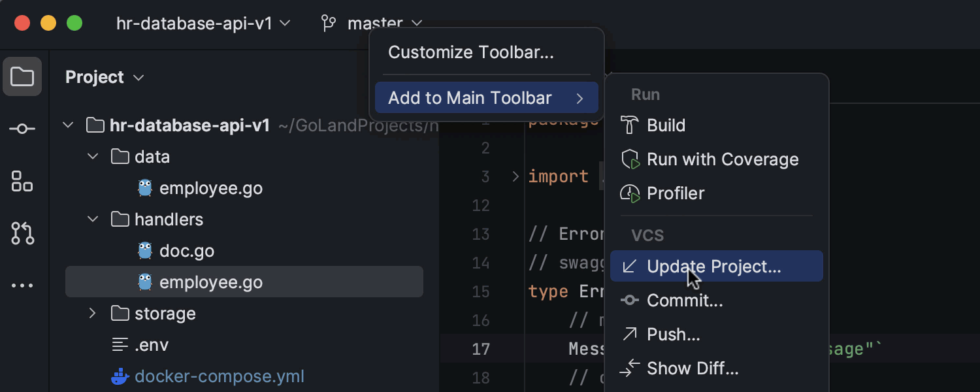The image size is (980, 392).
Task: Open the hr-database-api-v1 project dropdown
Action: [203, 24]
